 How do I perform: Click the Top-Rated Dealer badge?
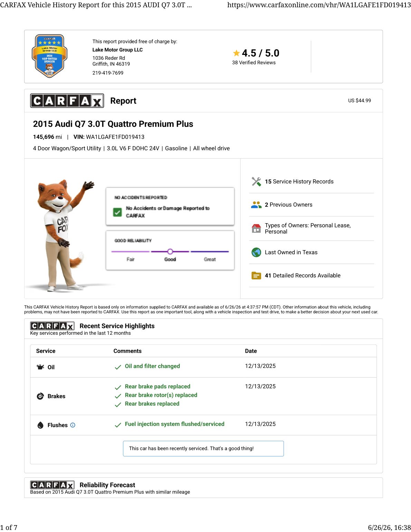click(49, 56)
